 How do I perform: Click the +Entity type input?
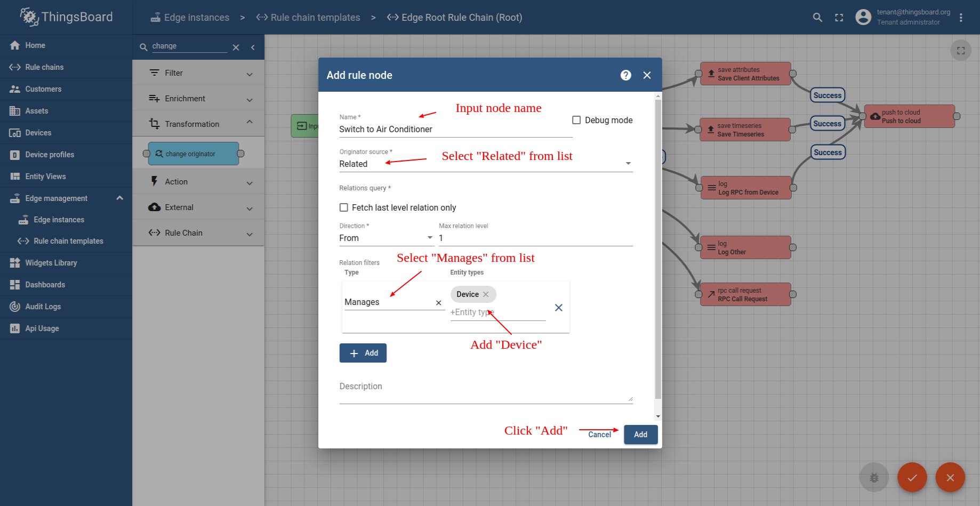pos(498,312)
